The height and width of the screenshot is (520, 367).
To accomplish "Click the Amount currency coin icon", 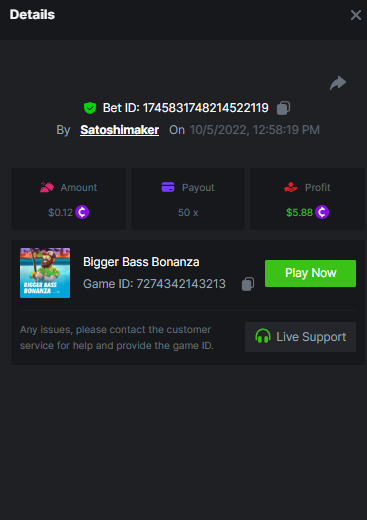I will click(82, 212).
